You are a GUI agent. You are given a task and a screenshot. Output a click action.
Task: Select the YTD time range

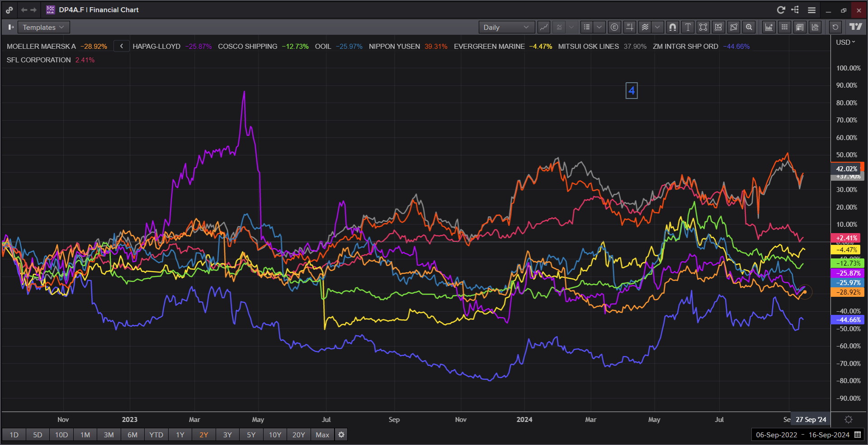[156, 435]
